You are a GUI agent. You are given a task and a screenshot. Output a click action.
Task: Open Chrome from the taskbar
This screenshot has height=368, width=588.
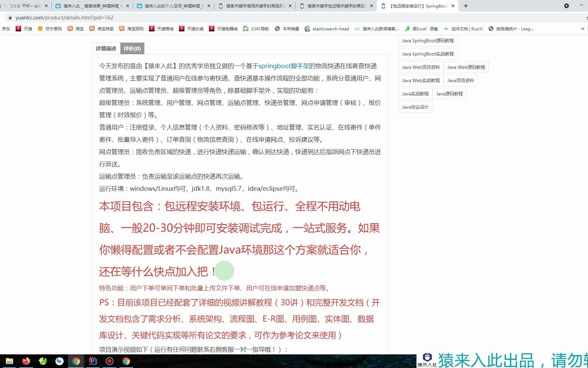77,362
